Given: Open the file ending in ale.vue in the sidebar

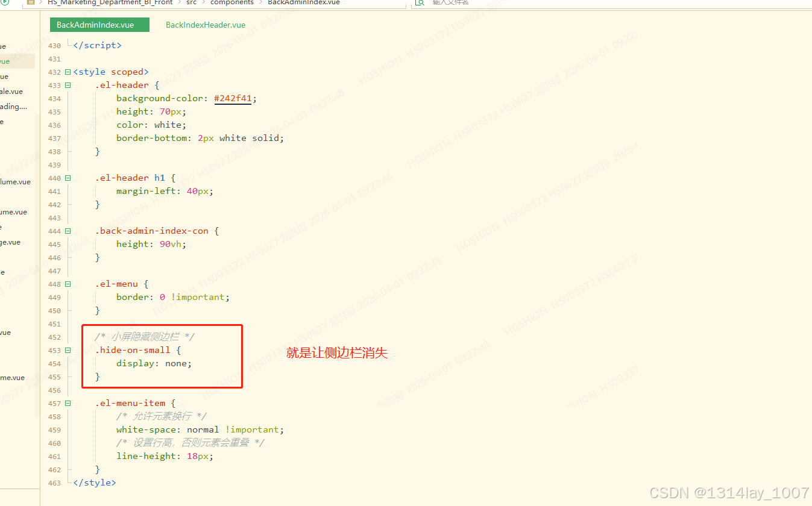Looking at the screenshot, I should (11, 92).
